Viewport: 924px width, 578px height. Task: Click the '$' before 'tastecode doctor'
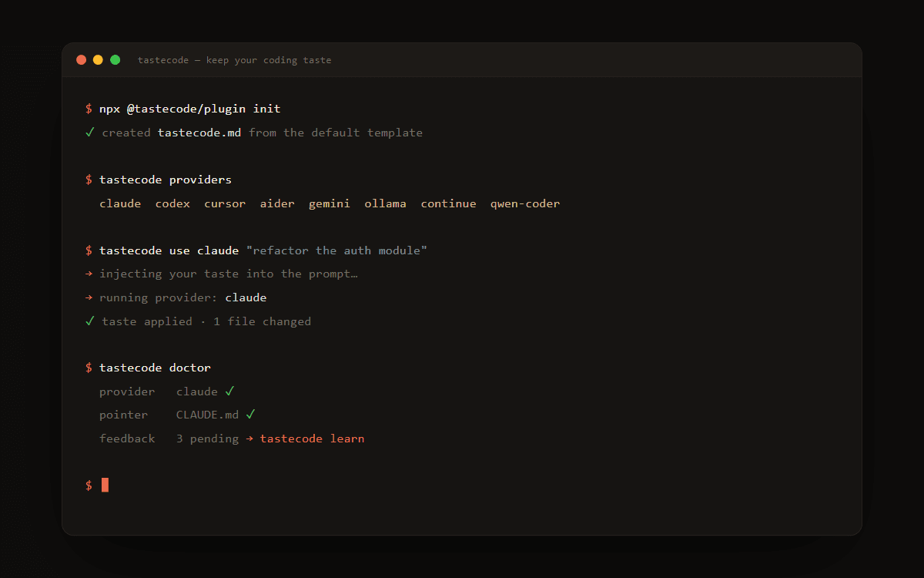tap(89, 368)
